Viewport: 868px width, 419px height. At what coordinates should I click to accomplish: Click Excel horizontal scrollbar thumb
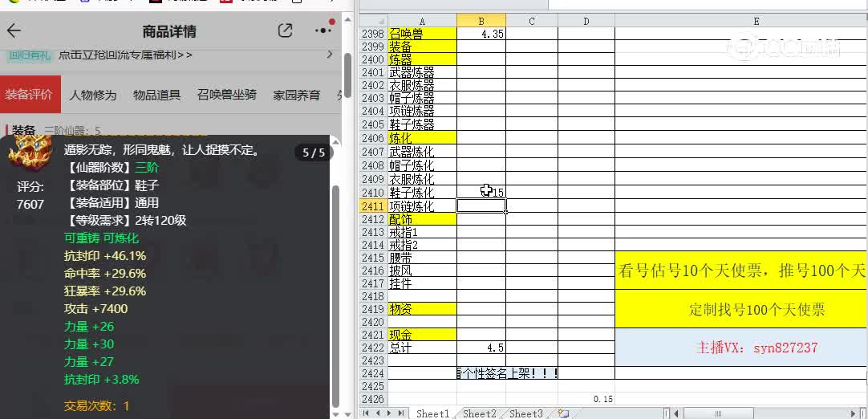[719, 413]
